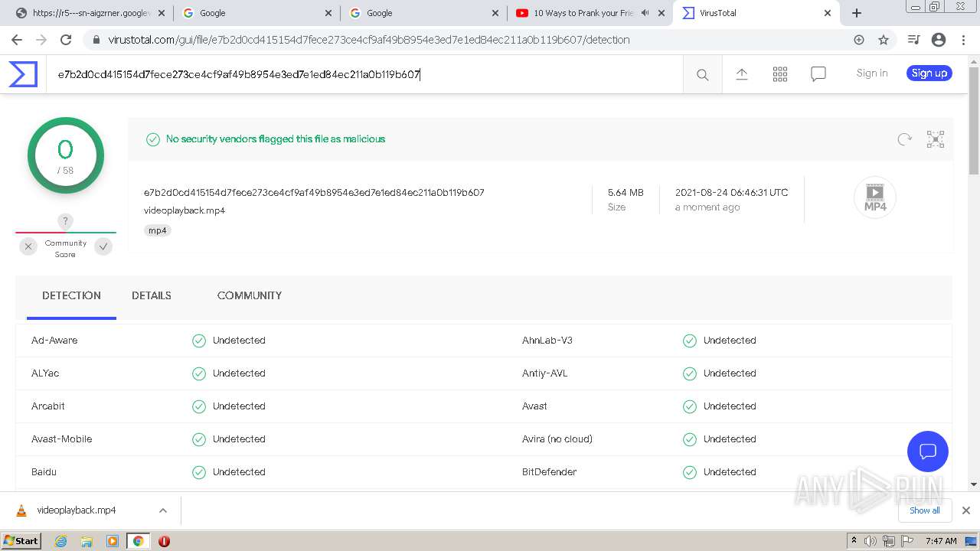
Task: Click the VirusTotal logo icon
Action: [x=23, y=74]
